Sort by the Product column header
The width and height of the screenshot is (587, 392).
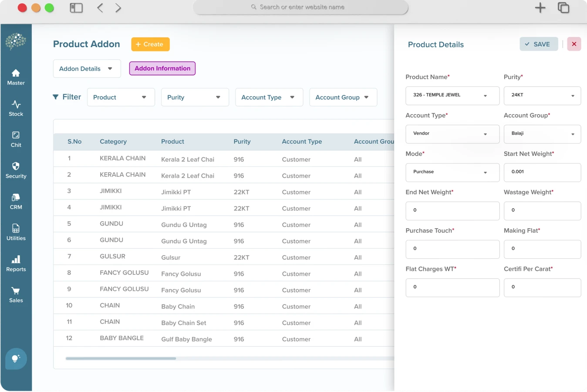click(x=172, y=142)
